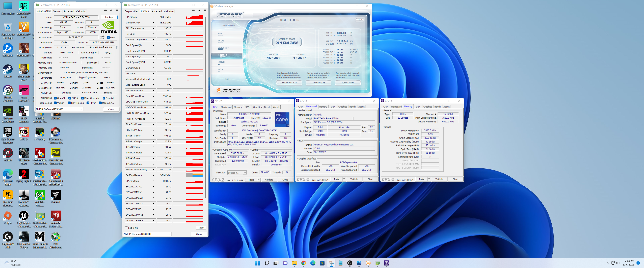Enable the Log to file checkbox
The image size is (644, 268).
126,228
